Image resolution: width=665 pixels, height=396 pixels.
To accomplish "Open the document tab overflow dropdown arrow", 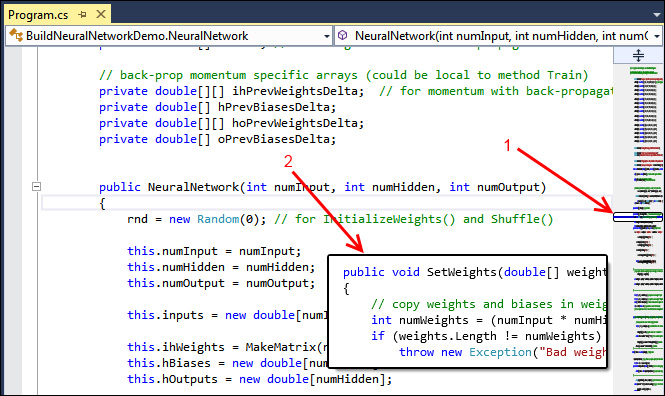I will pos(657,14).
